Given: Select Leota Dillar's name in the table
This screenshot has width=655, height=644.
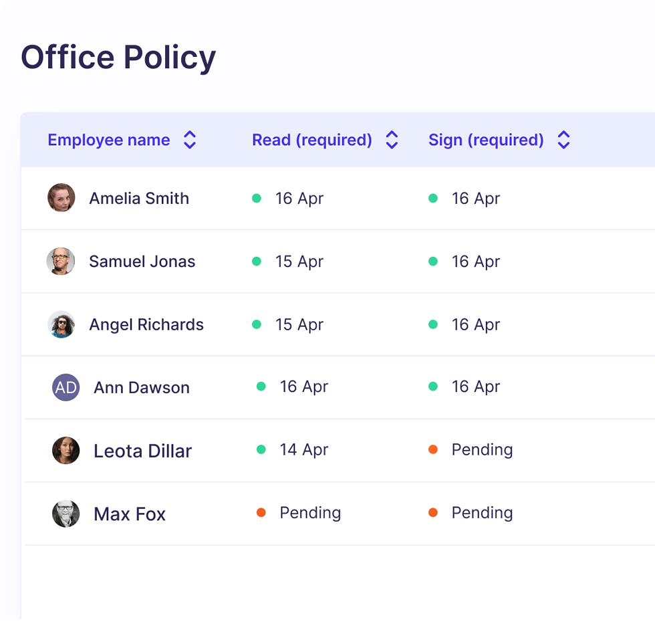Looking at the screenshot, I should pyautogui.click(x=142, y=451).
